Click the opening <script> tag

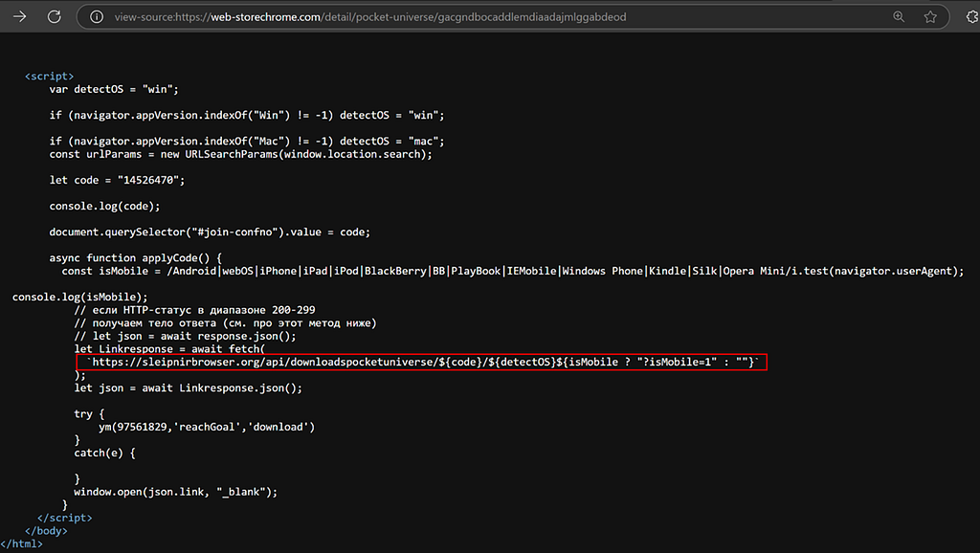50,77
